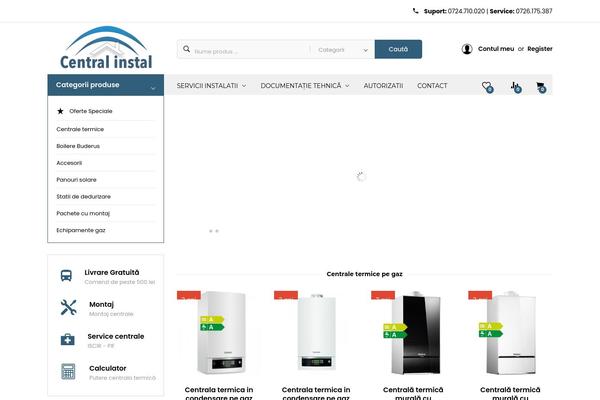Expand the SERVICII INSTALATII menu

tap(211, 86)
